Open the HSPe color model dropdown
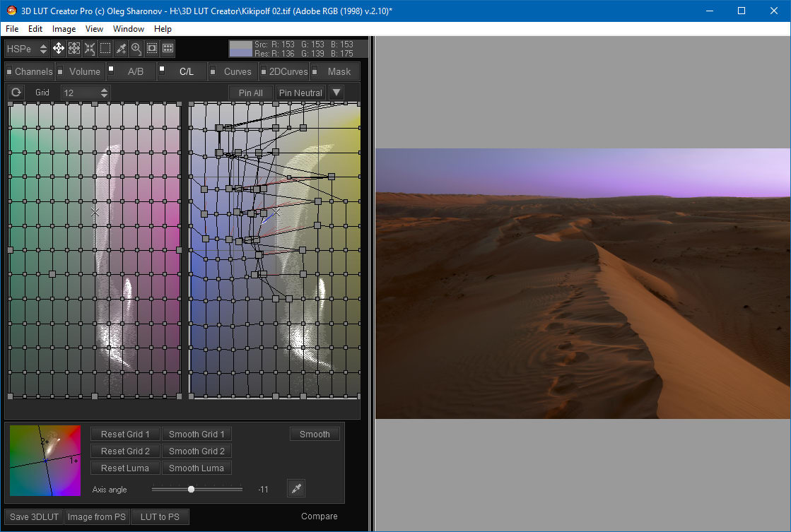 [x=27, y=49]
